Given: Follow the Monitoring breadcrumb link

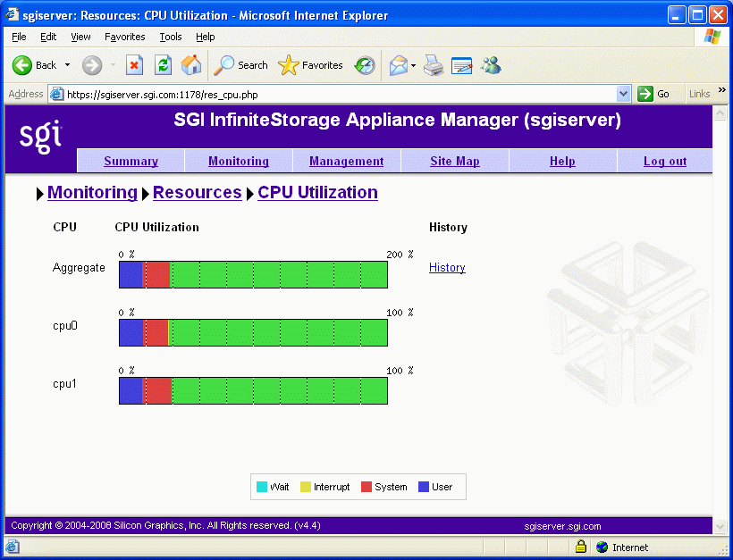Looking at the screenshot, I should [93, 192].
